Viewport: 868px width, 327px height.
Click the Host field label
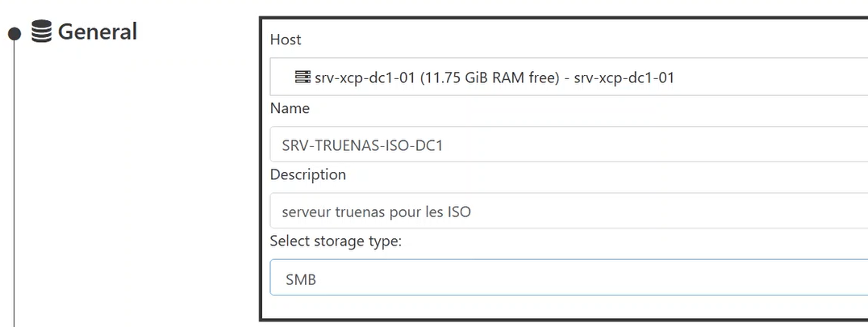click(x=286, y=40)
